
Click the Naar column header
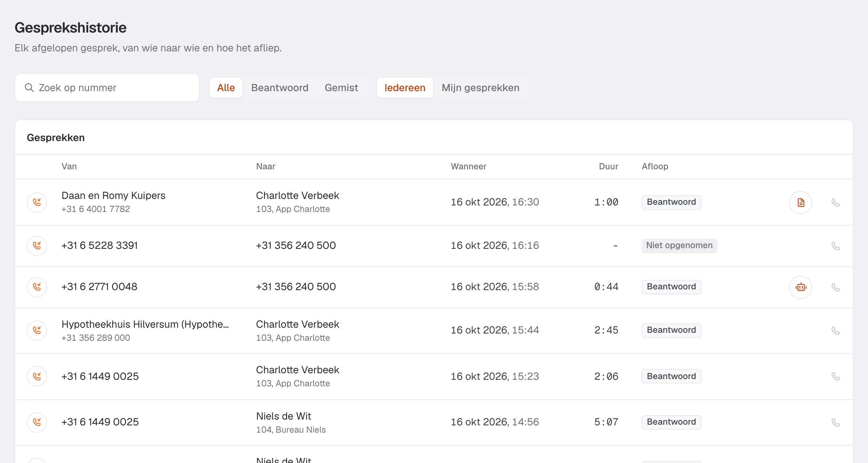pyautogui.click(x=265, y=166)
